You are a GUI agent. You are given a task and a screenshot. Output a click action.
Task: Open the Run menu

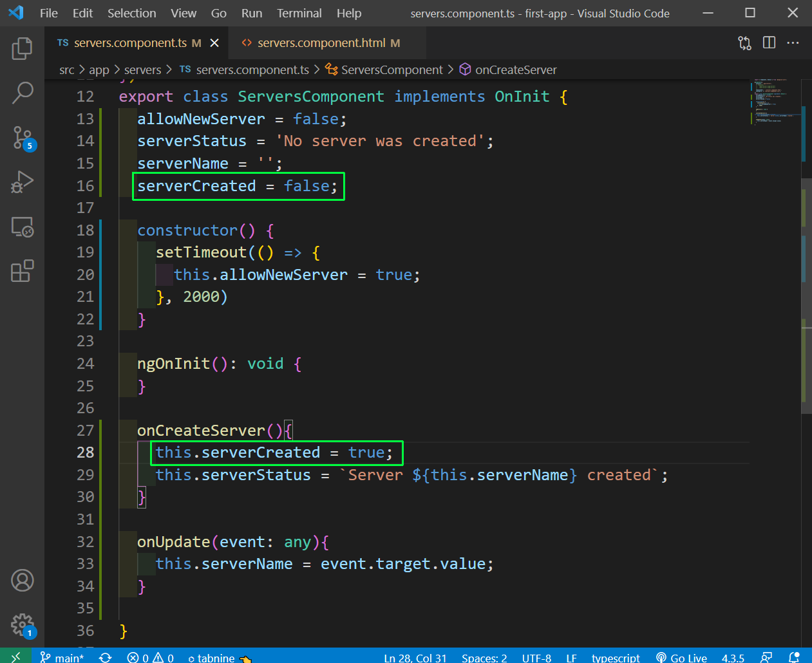[x=252, y=13]
